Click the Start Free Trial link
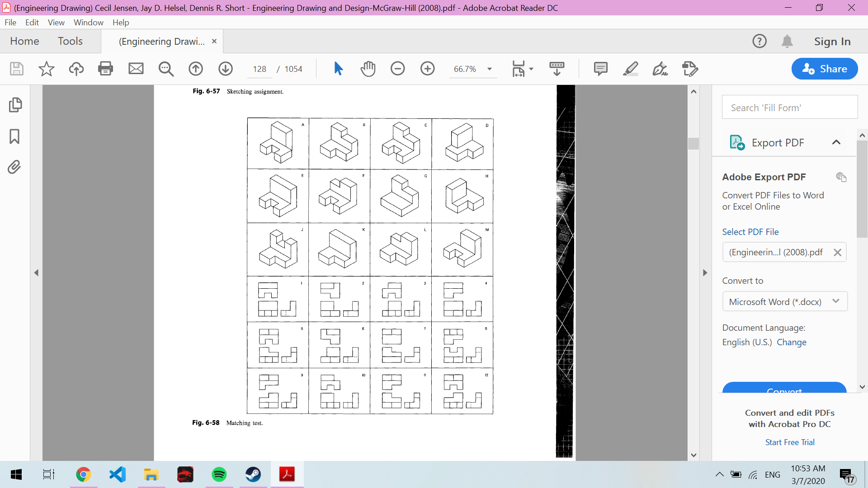 (x=789, y=442)
